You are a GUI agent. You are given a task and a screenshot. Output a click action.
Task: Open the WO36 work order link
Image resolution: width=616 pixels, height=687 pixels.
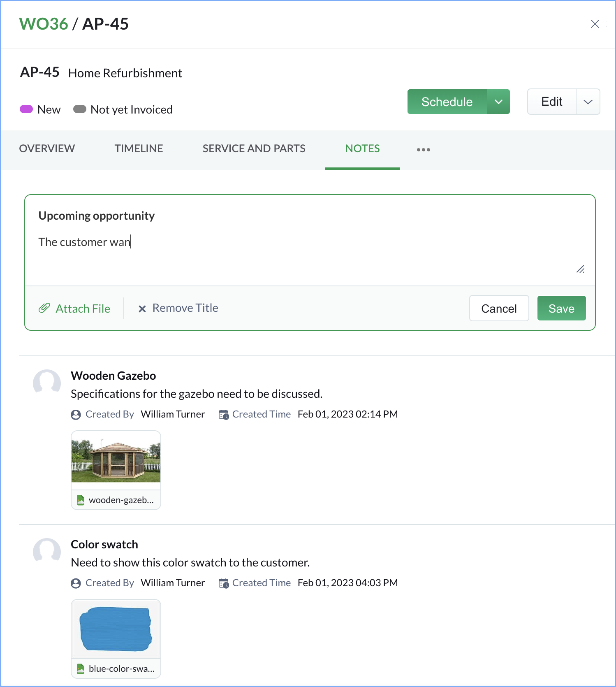pyautogui.click(x=44, y=24)
